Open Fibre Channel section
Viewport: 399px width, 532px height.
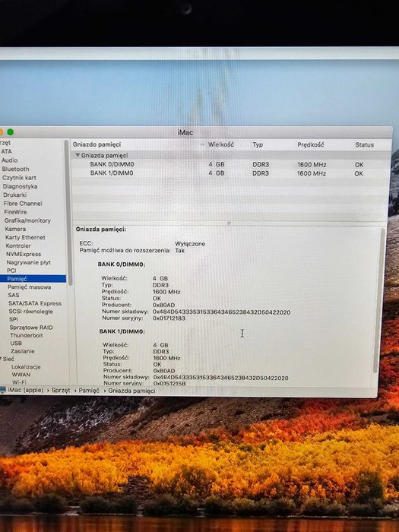23,203
